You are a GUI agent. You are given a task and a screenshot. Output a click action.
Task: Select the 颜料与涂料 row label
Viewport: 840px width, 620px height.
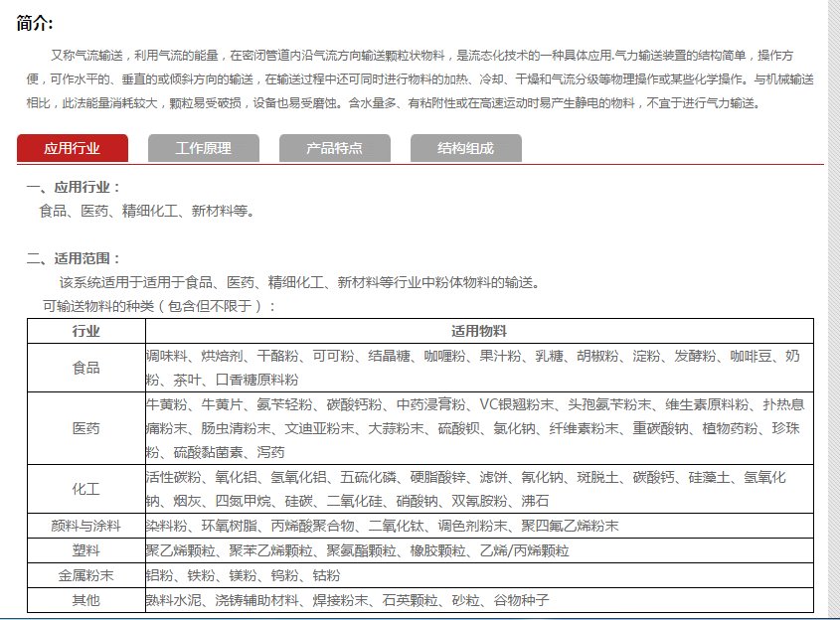coord(86,526)
